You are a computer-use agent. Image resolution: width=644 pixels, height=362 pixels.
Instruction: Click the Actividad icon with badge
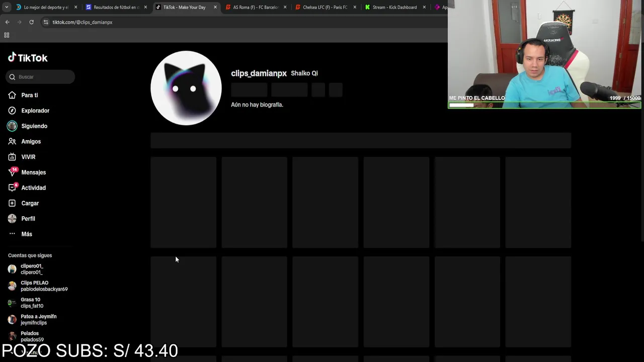13,188
